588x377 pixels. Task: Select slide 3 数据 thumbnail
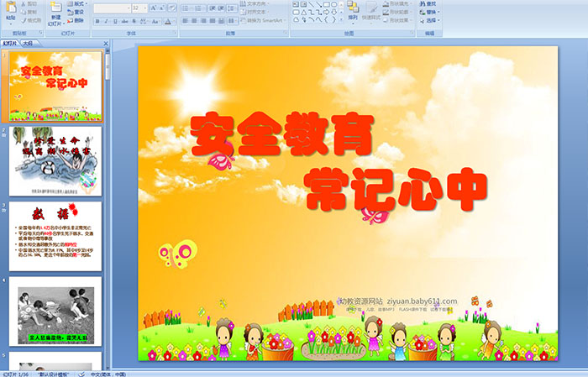tap(55, 236)
